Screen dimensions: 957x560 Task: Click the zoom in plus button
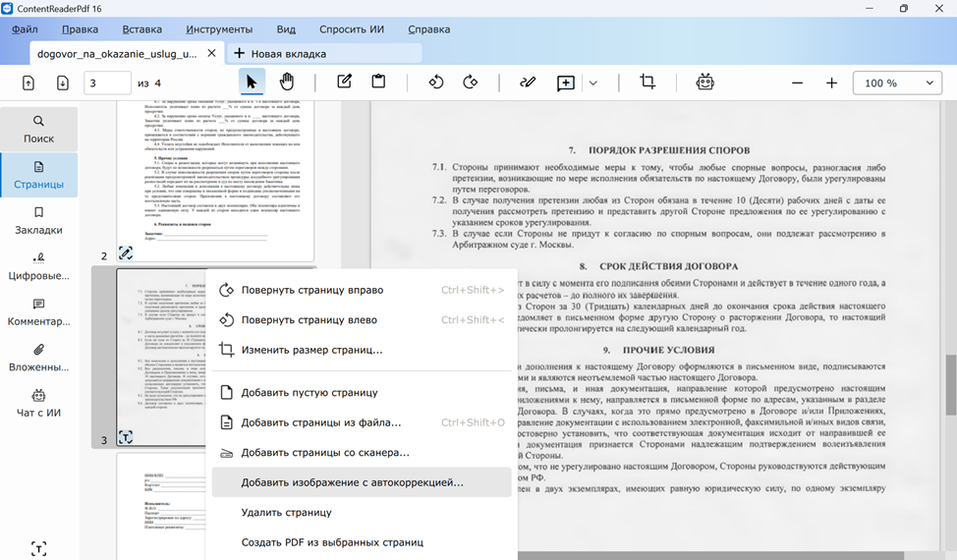pyautogui.click(x=831, y=84)
